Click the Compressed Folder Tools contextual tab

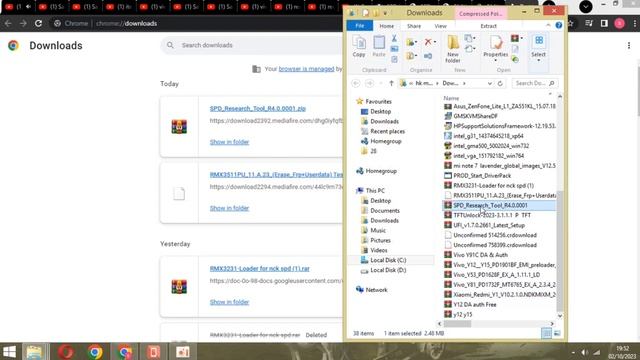[x=480, y=13]
